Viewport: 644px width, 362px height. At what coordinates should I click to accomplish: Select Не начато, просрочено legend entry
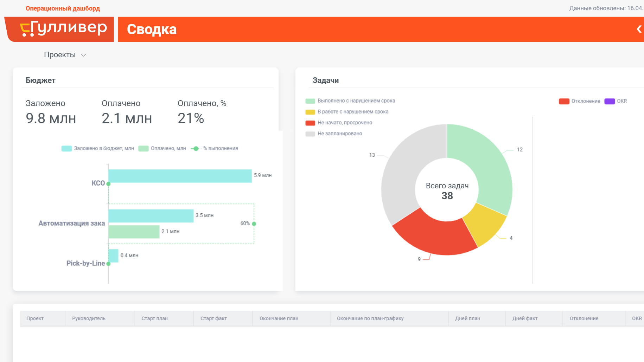coord(339,123)
